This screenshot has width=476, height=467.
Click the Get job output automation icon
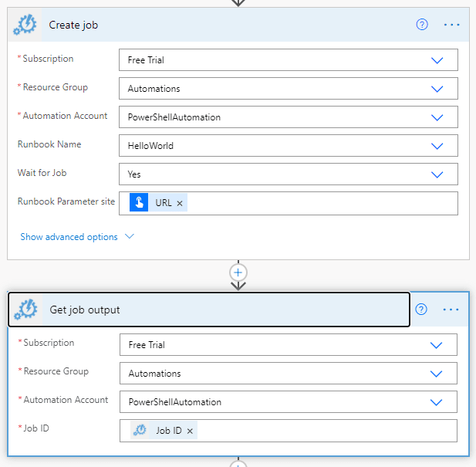(x=25, y=310)
